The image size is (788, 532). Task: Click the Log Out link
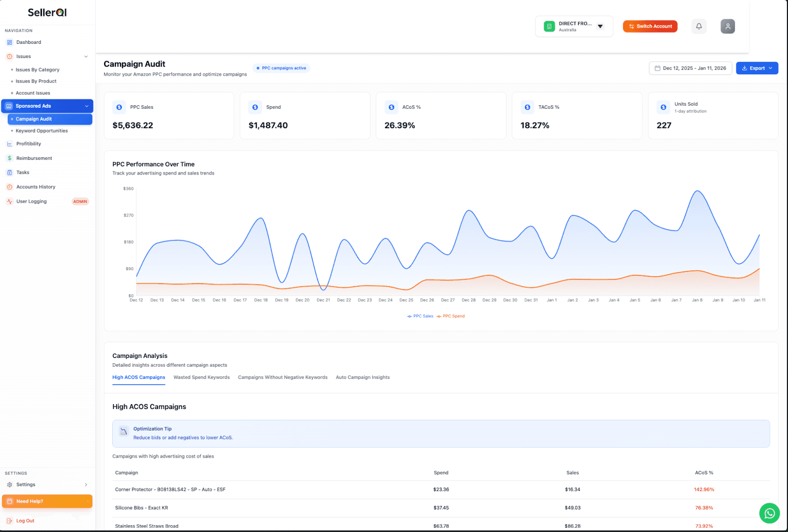point(25,521)
